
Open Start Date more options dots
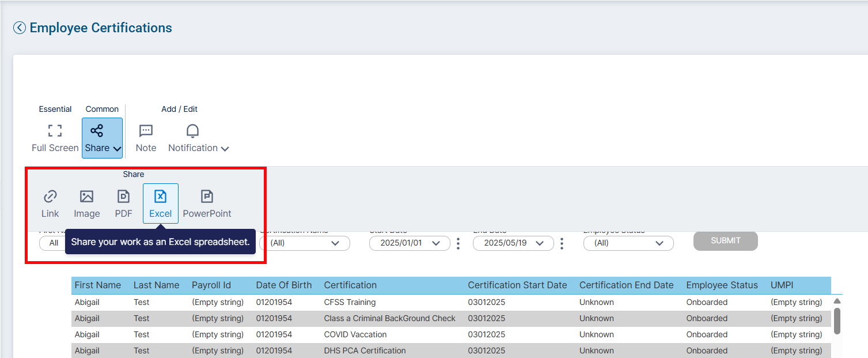pos(458,243)
